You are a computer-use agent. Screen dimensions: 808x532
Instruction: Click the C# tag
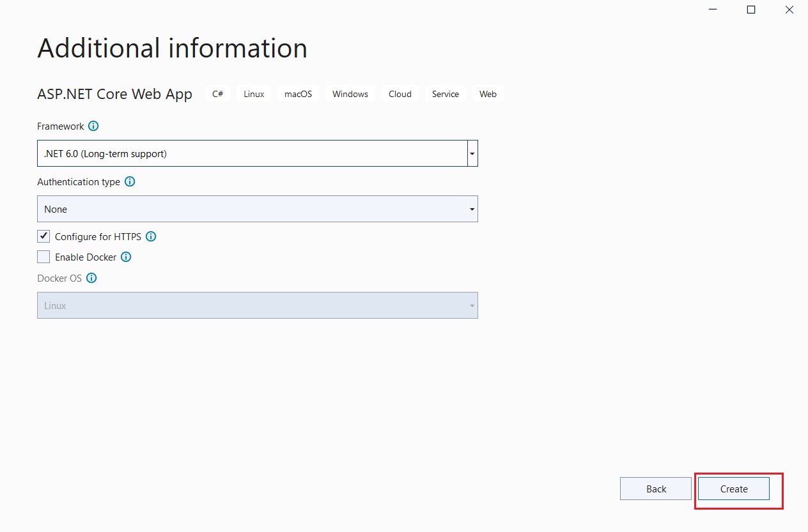217,94
